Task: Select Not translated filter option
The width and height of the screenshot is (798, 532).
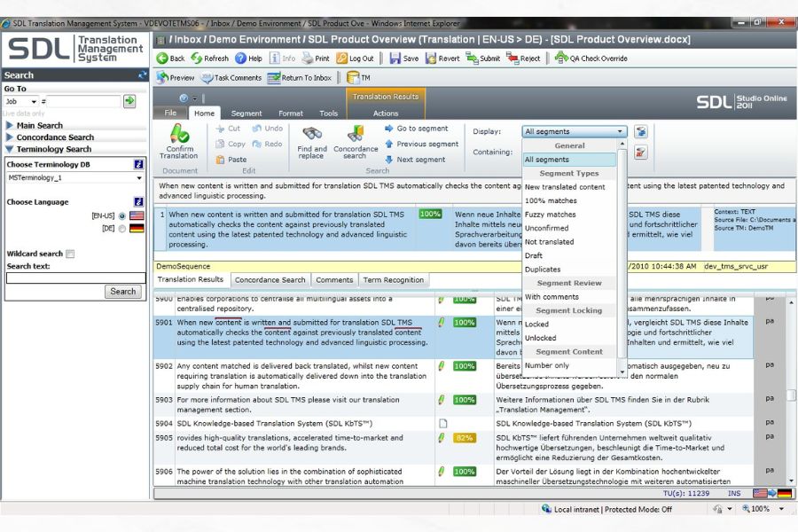Action: pyautogui.click(x=569, y=242)
